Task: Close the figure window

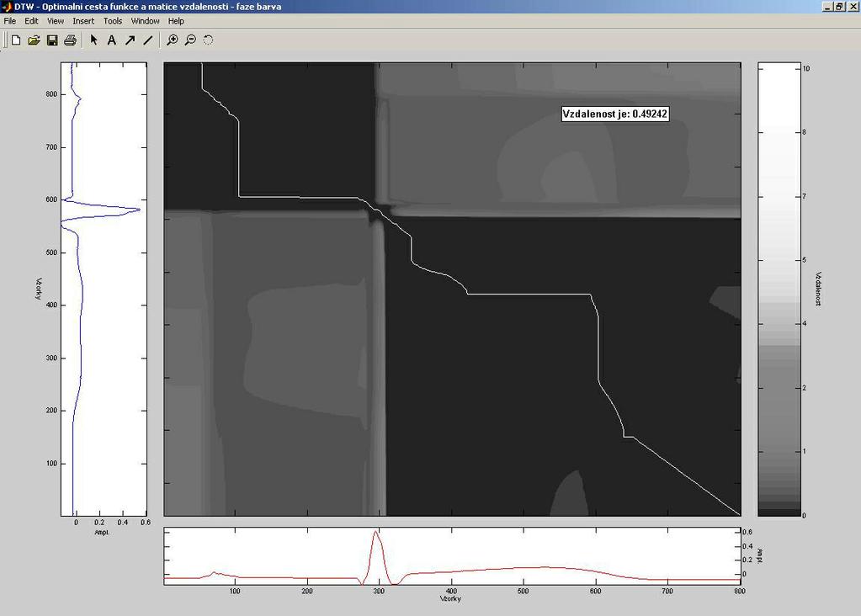Action: coord(853,7)
